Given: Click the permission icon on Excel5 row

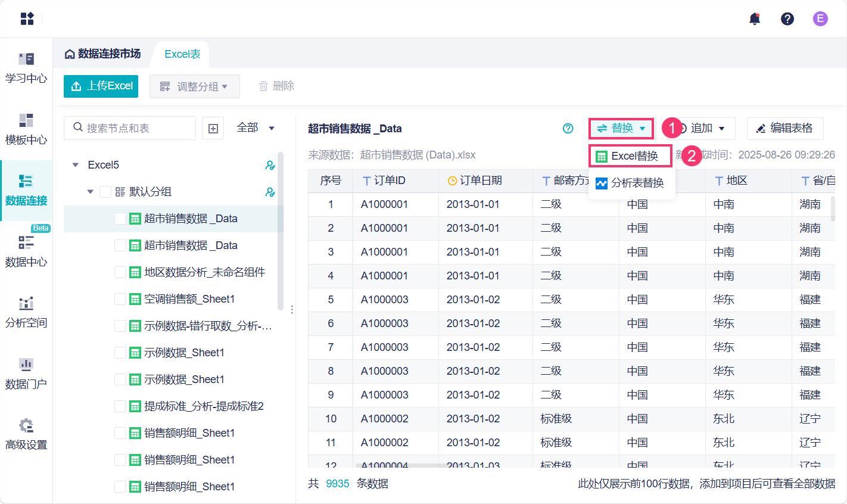Looking at the screenshot, I should [270, 165].
